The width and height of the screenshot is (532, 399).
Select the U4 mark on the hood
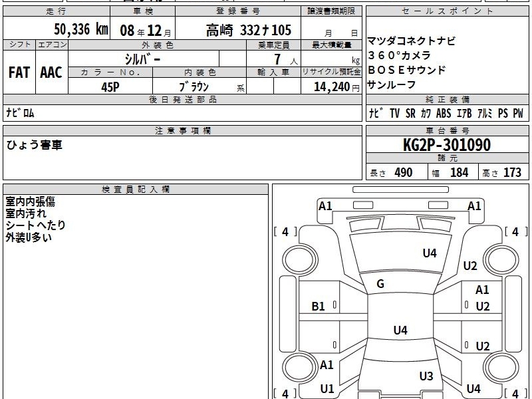coord(430,253)
